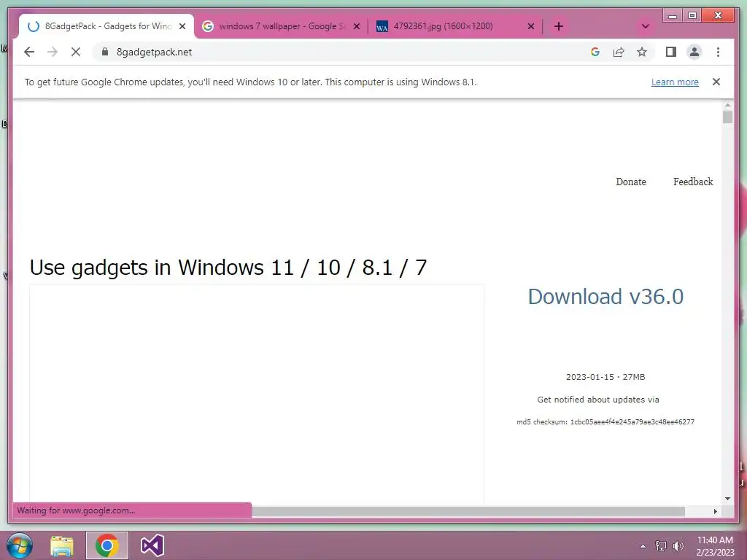Open Chrome's three-dot menu
The width and height of the screenshot is (747, 560).
(x=718, y=52)
